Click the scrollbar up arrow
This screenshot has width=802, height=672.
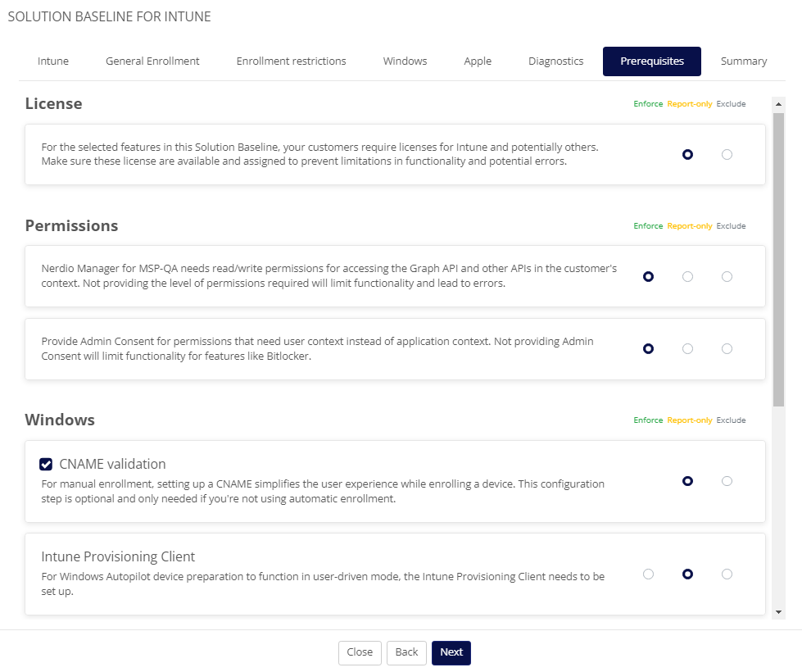tap(778, 104)
